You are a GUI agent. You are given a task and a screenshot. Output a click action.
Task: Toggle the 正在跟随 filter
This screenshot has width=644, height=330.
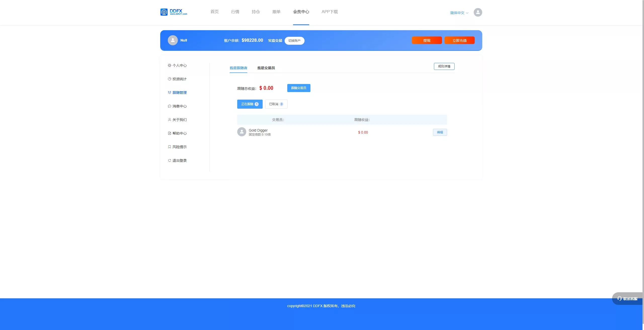tap(250, 104)
